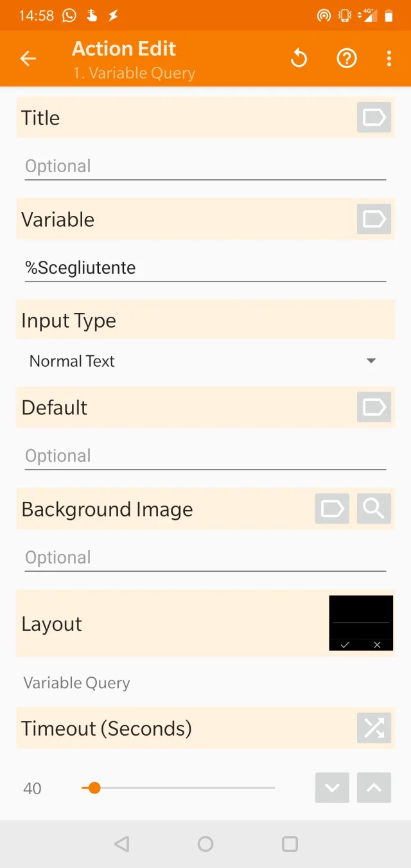This screenshot has width=411, height=868.
Task: Browse for a background image with the magnifier
Action: (x=373, y=509)
